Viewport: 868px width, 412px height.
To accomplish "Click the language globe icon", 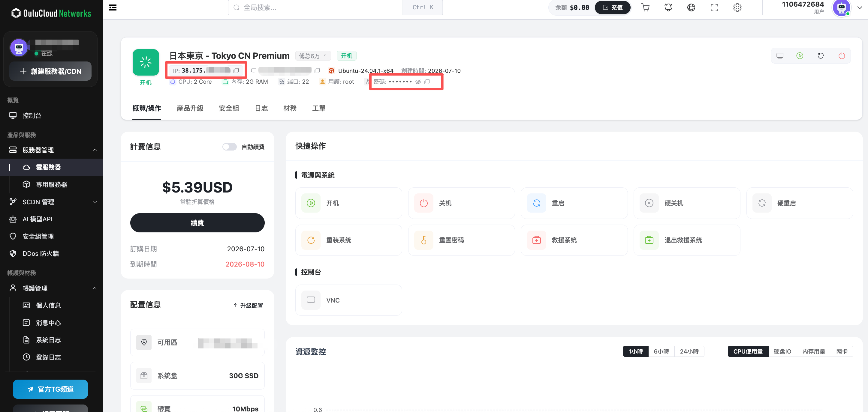I will coord(691,7).
